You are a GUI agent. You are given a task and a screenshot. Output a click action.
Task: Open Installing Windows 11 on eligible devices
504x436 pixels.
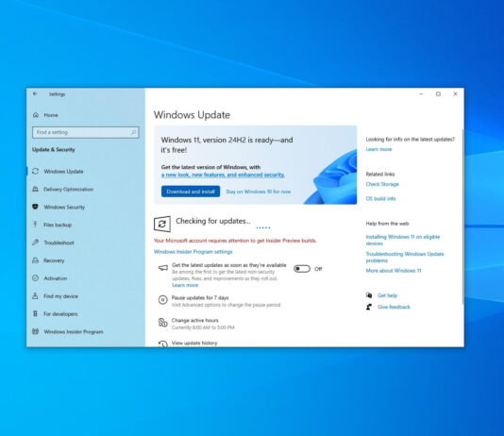point(403,240)
